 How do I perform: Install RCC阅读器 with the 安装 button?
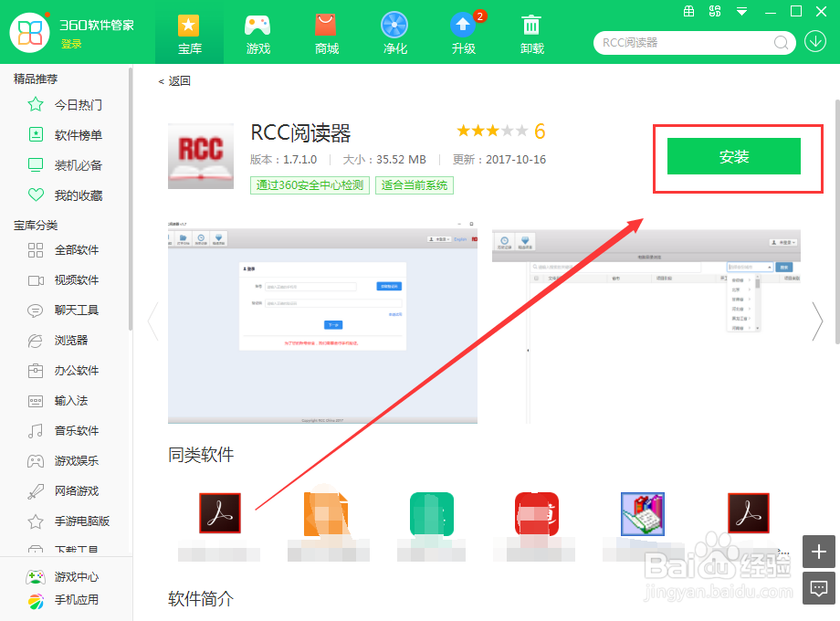point(734,156)
